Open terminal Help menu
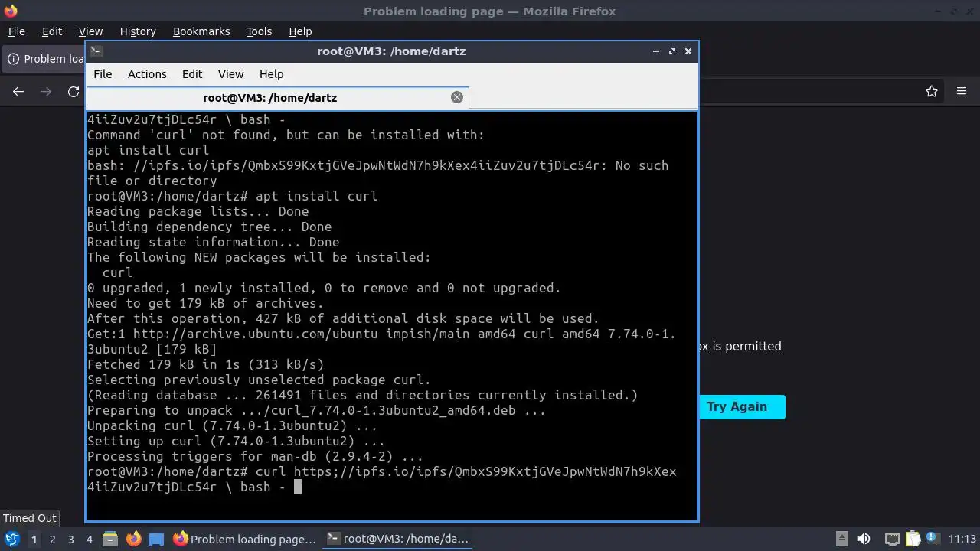This screenshot has height=551, width=980. pyautogui.click(x=272, y=74)
